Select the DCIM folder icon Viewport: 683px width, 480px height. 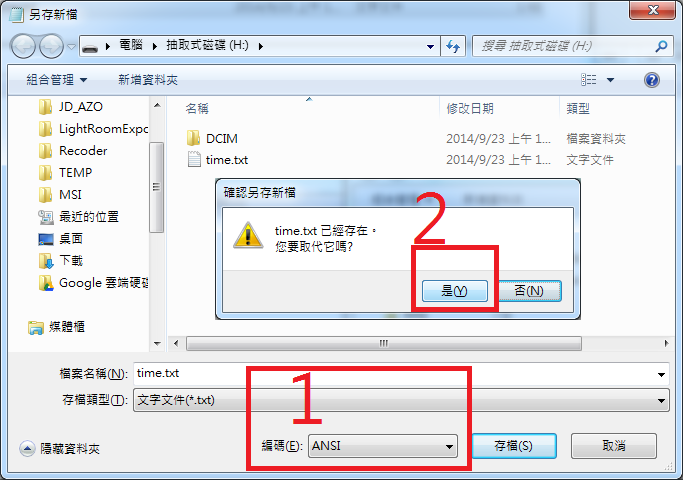coord(193,139)
